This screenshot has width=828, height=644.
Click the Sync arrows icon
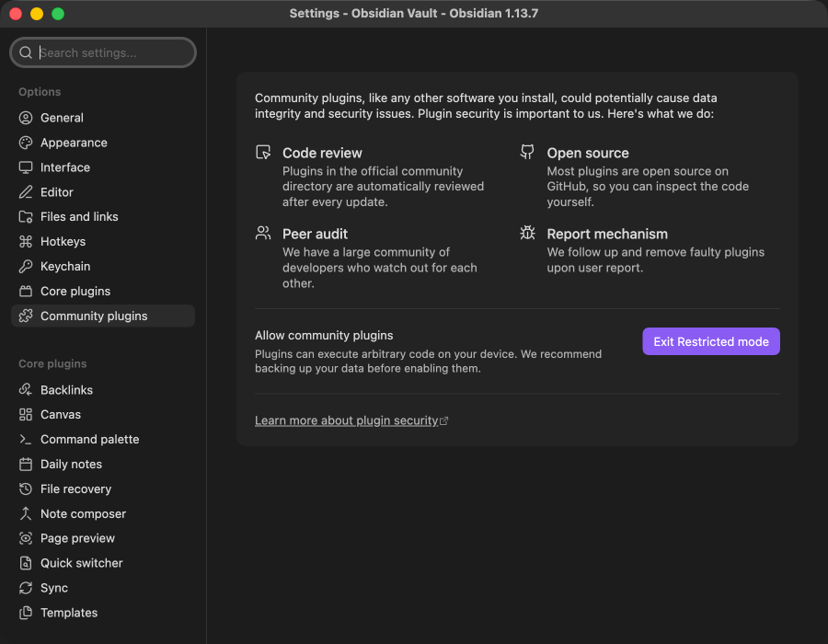point(26,588)
